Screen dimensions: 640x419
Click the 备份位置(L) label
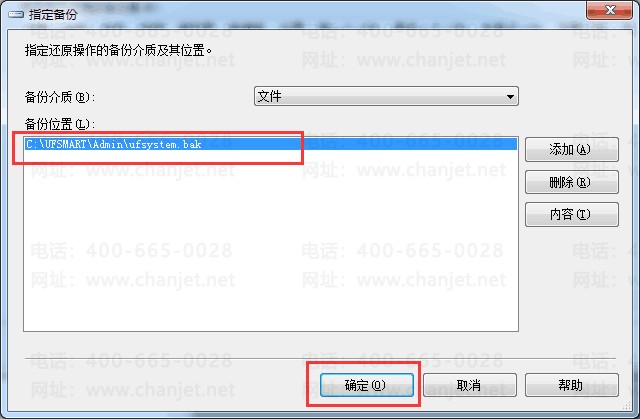point(60,124)
